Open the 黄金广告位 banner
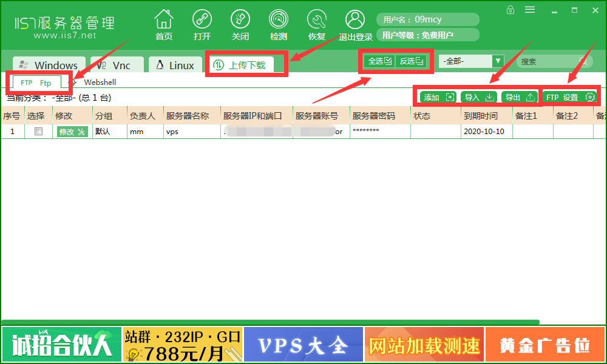Viewport: 607px width, 364px height. coord(545,344)
